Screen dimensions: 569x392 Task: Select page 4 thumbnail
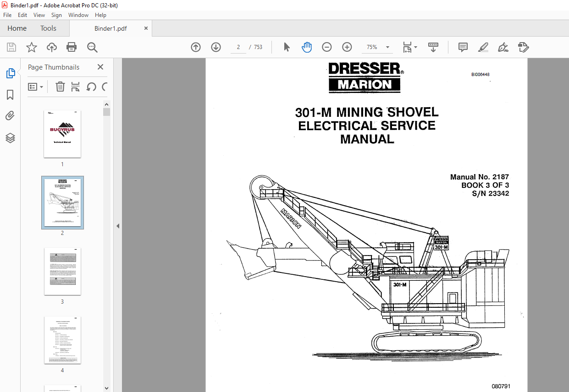[62, 340]
